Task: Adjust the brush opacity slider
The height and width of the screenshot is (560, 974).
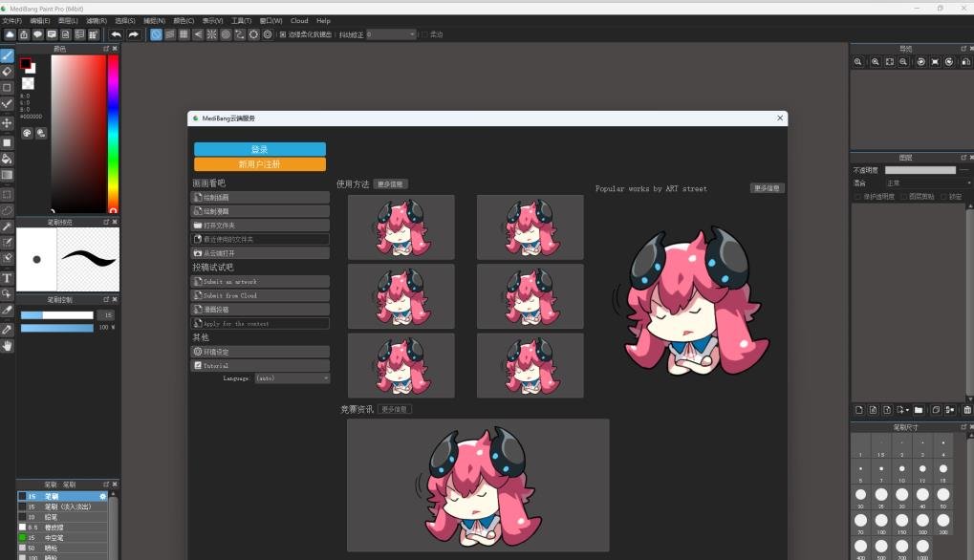Action: (x=57, y=328)
